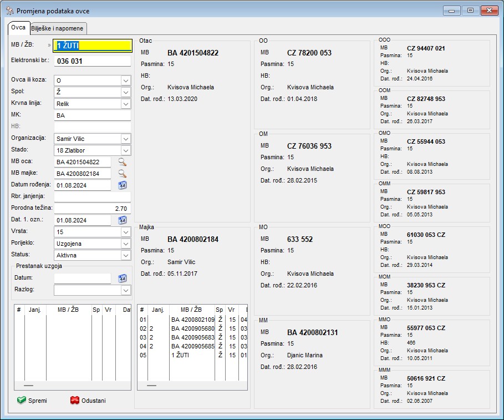Select the Ovca tab

pyautogui.click(x=18, y=28)
